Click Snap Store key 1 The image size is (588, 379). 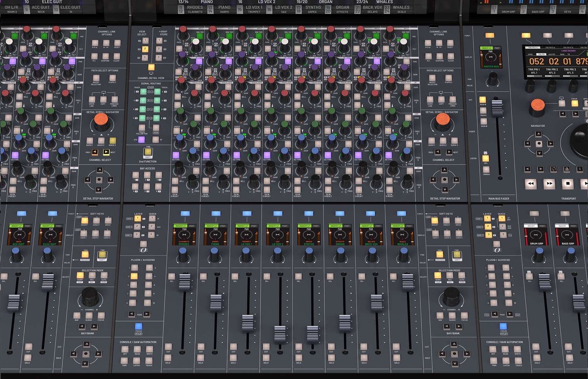click(x=158, y=40)
